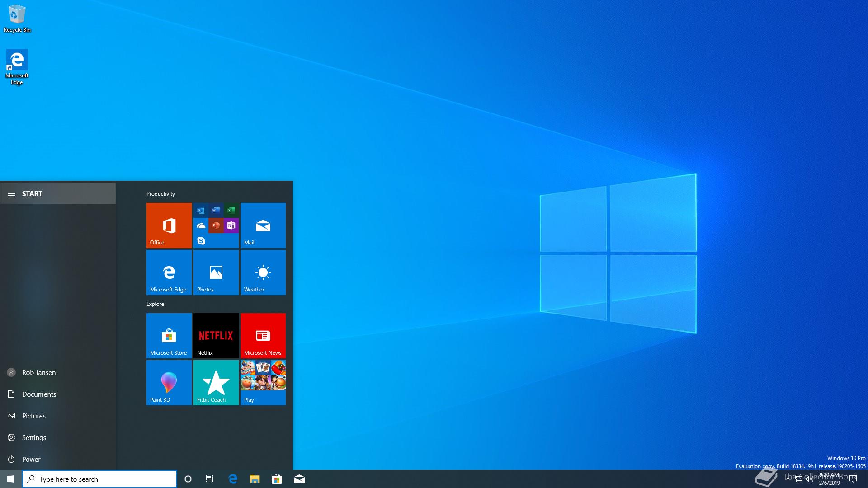Open Excel in the Office apps tile
Viewport: 868px width, 488px height.
(x=231, y=210)
